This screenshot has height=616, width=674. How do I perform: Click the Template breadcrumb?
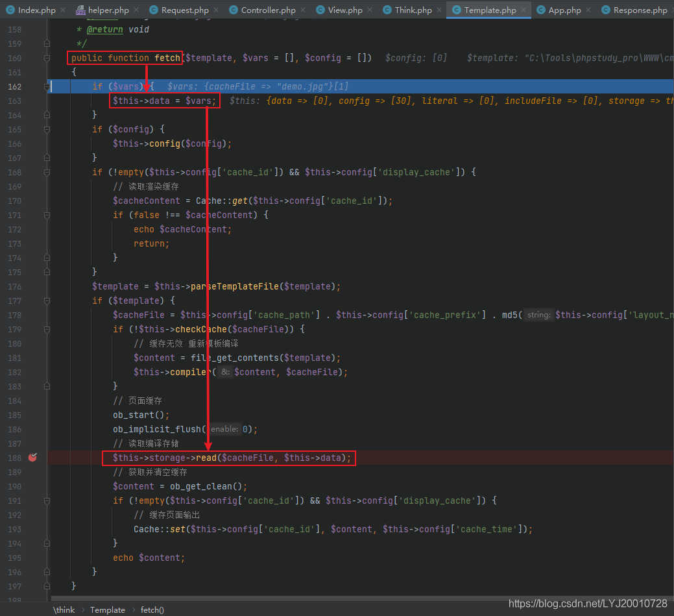[108, 610]
